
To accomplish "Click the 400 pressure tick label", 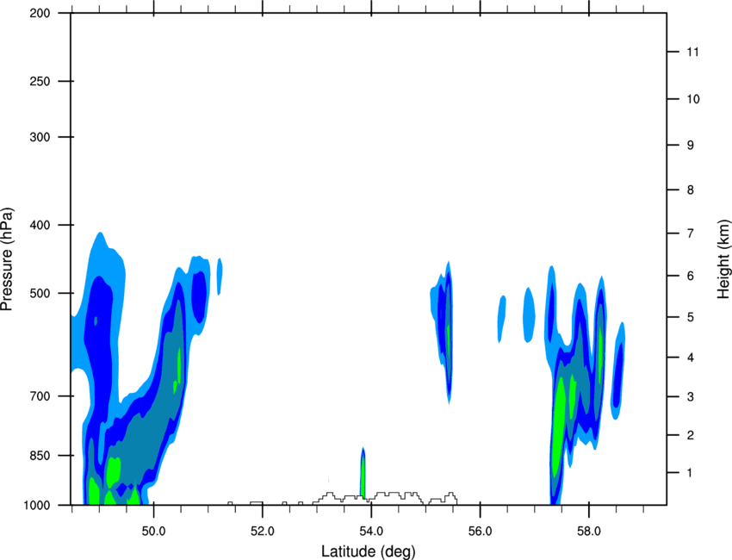I will (x=40, y=225).
